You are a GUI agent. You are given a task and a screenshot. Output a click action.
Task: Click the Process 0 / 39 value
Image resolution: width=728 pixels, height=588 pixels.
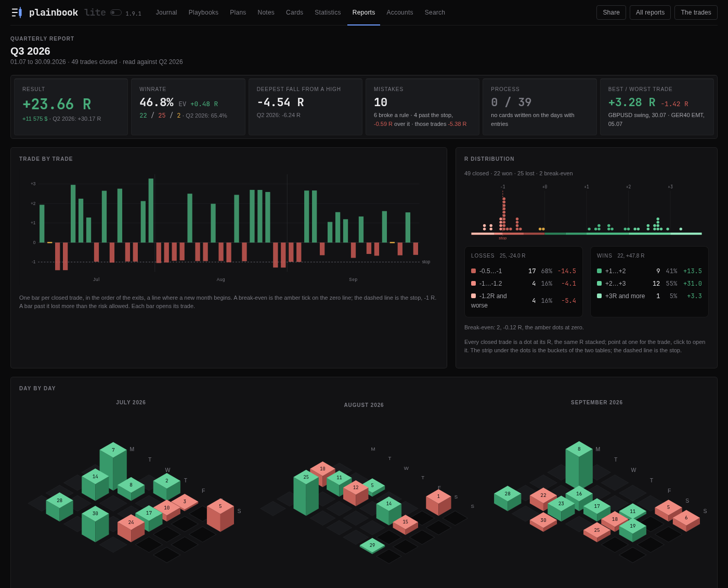511,103
